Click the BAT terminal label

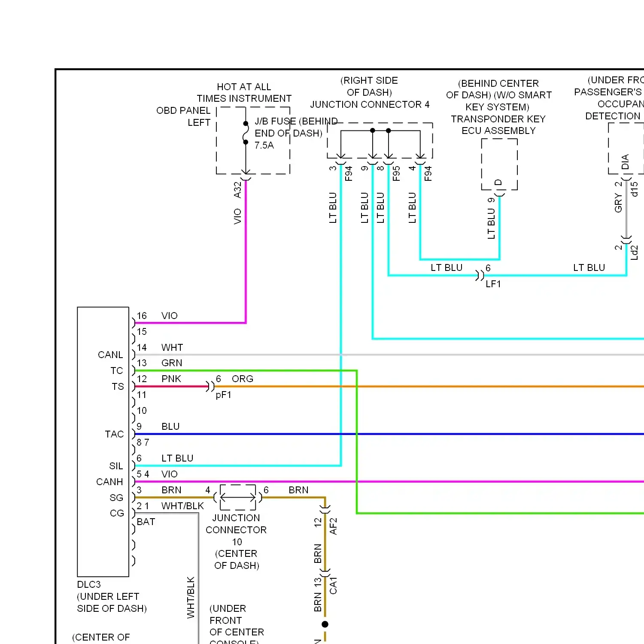click(146, 522)
